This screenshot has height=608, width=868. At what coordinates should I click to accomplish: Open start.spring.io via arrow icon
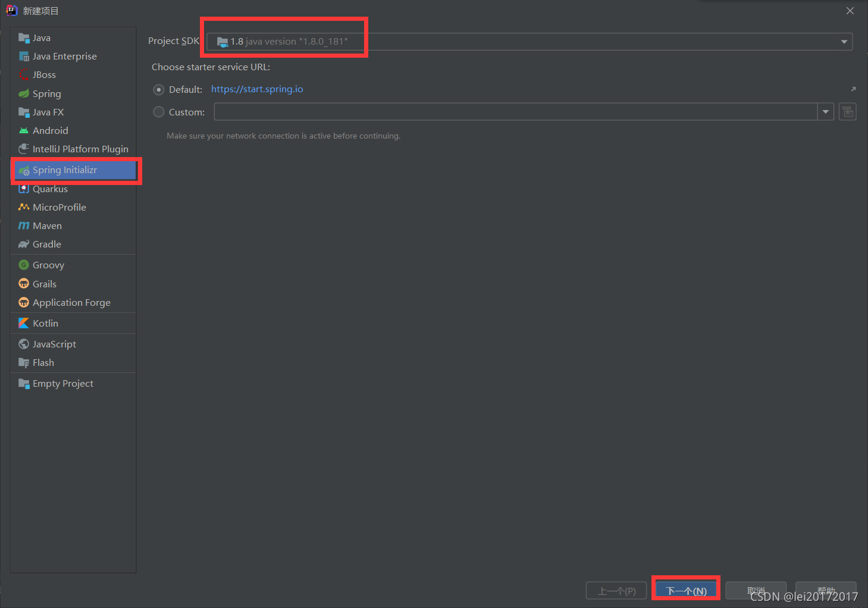click(853, 89)
